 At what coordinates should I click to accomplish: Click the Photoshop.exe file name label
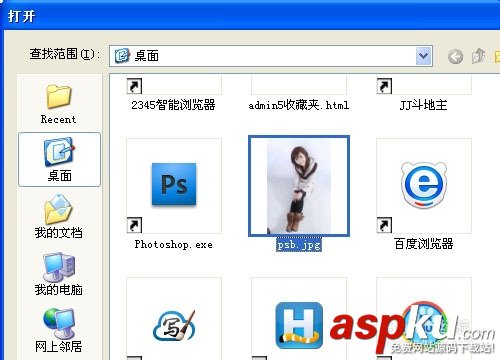[x=173, y=244]
